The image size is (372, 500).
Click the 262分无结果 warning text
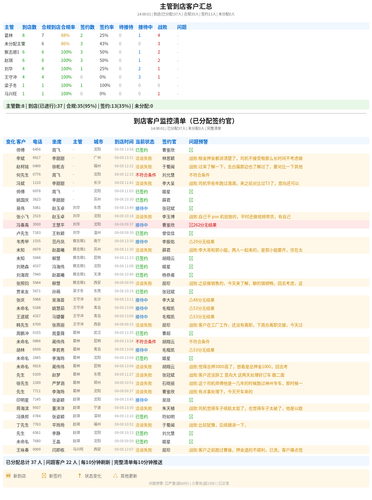coord(205,225)
